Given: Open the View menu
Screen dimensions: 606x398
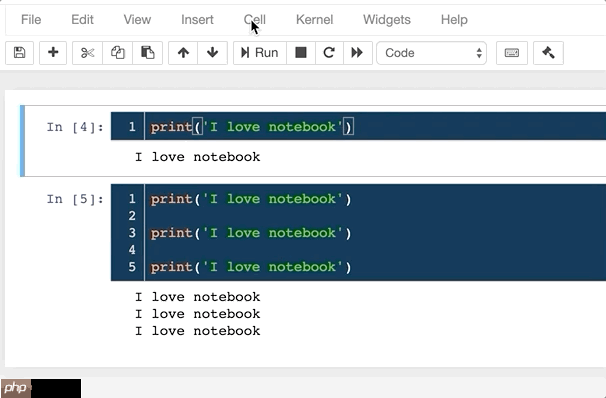Looking at the screenshot, I should 137,19.
